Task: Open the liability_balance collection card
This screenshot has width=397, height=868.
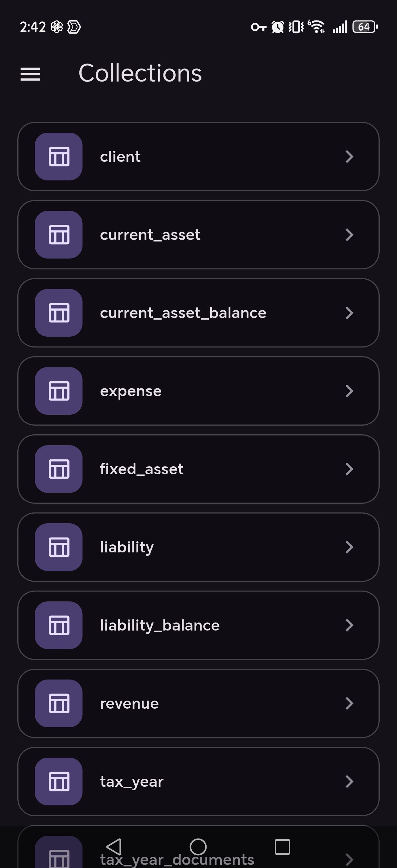Action: pyautogui.click(x=198, y=625)
